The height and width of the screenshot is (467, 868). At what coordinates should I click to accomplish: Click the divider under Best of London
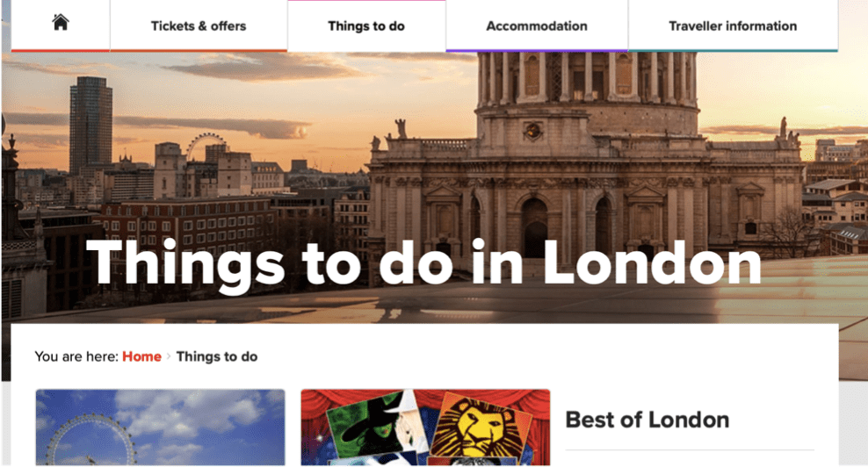click(x=689, y=450)
